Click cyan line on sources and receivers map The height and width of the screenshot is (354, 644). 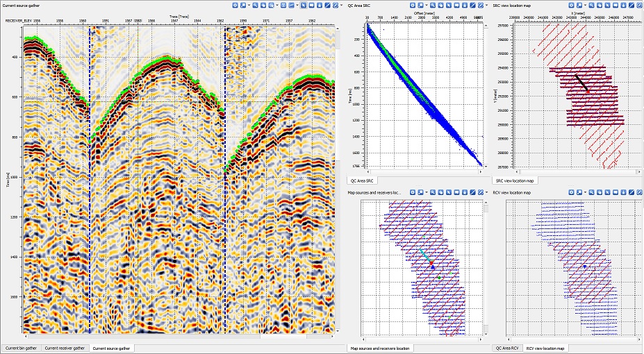tap(425, 255)
